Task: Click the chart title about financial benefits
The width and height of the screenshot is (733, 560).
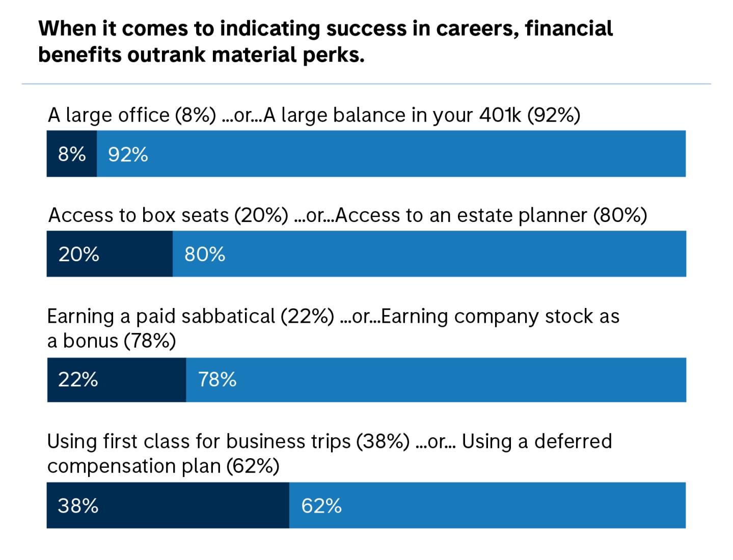Action: tap(325, 42)
